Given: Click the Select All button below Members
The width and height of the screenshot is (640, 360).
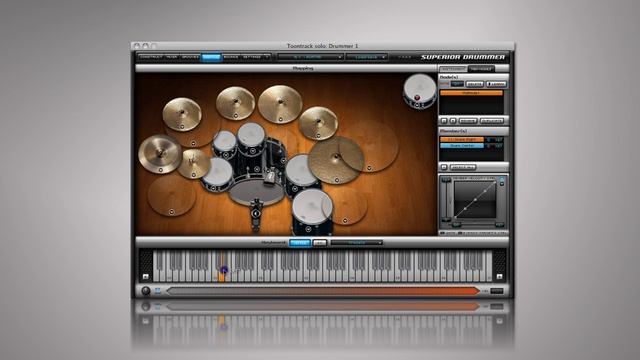Looking at the screenshot, I should (x=462, y=167).
